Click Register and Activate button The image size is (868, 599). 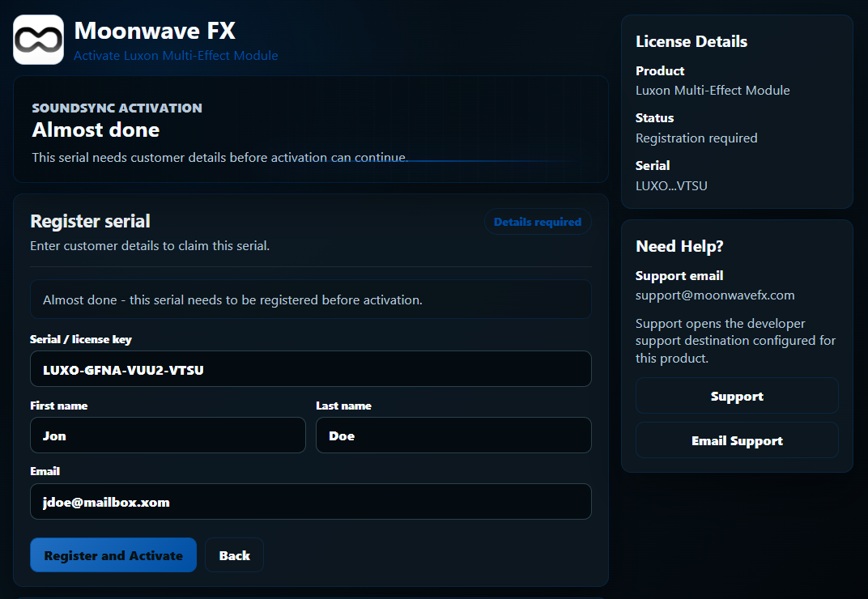113,554
